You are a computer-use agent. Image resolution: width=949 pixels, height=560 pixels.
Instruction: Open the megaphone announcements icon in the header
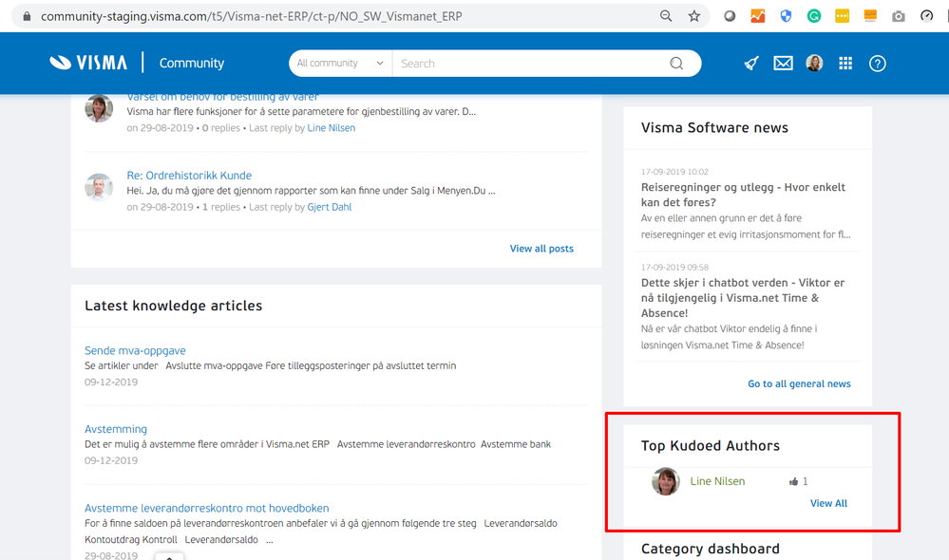[x=751, y=64]
